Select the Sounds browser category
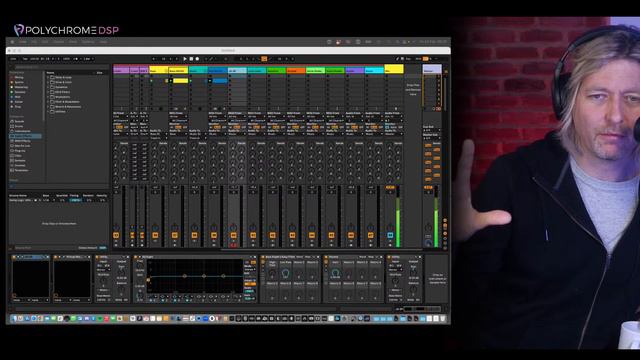Screen dimensions: 640x360 tap(20, 121)
